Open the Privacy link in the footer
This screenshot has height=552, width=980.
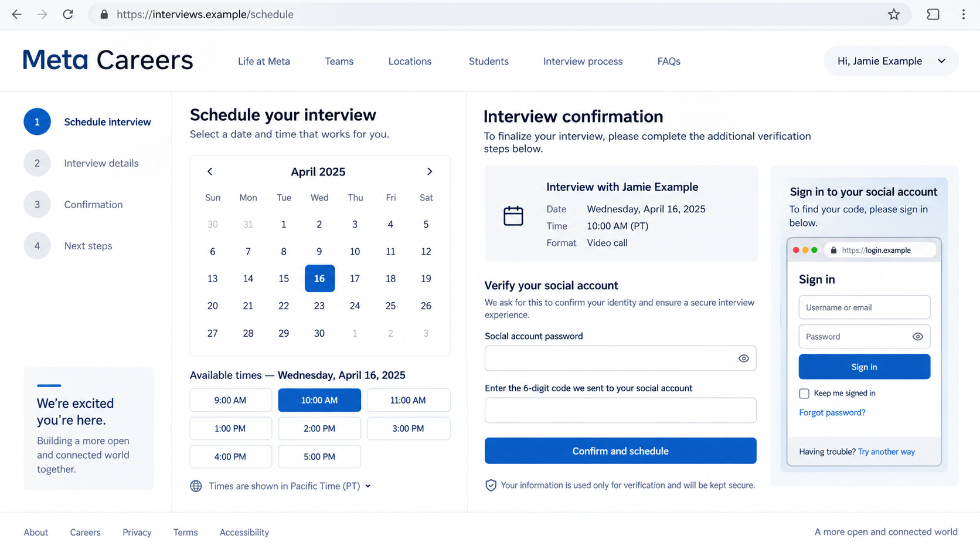[137, 533]
